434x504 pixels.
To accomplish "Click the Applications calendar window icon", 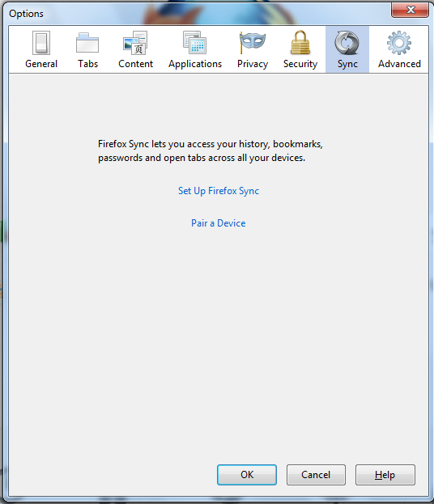I will click(x=194, y=42).
